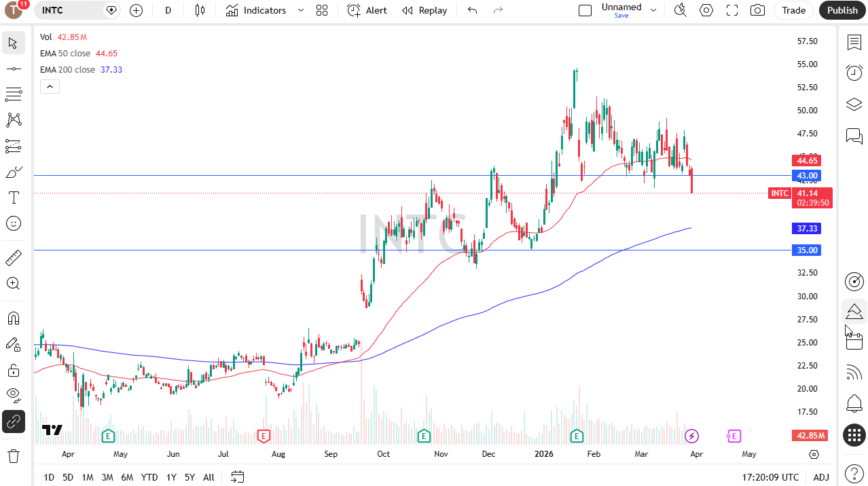Open the D interval selector

(x=168, y=10)
